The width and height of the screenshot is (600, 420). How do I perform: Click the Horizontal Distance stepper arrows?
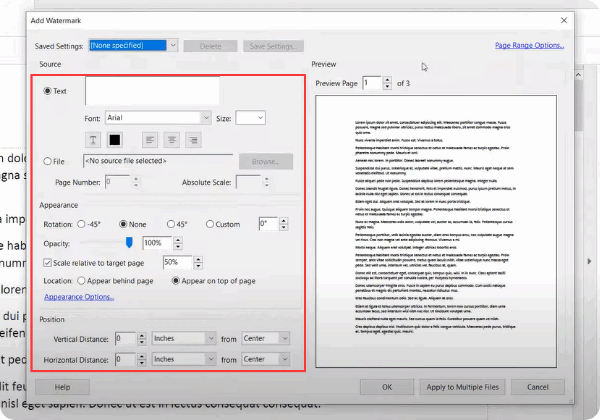tap(142, 359)
